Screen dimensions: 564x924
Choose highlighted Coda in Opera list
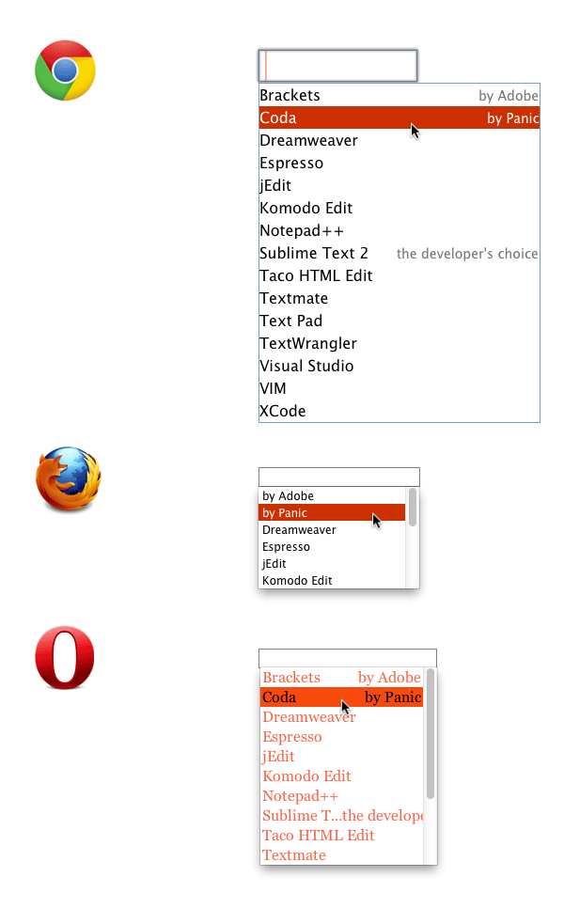342,697
